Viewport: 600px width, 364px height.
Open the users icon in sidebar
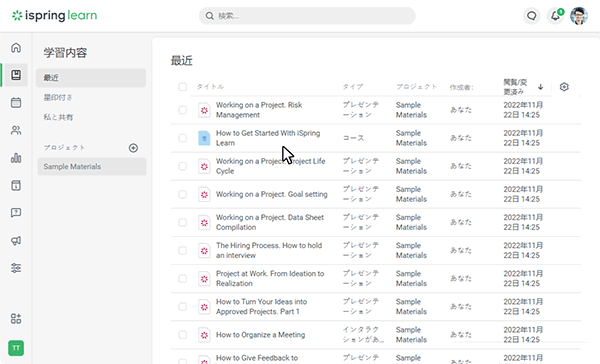(16, 130)
